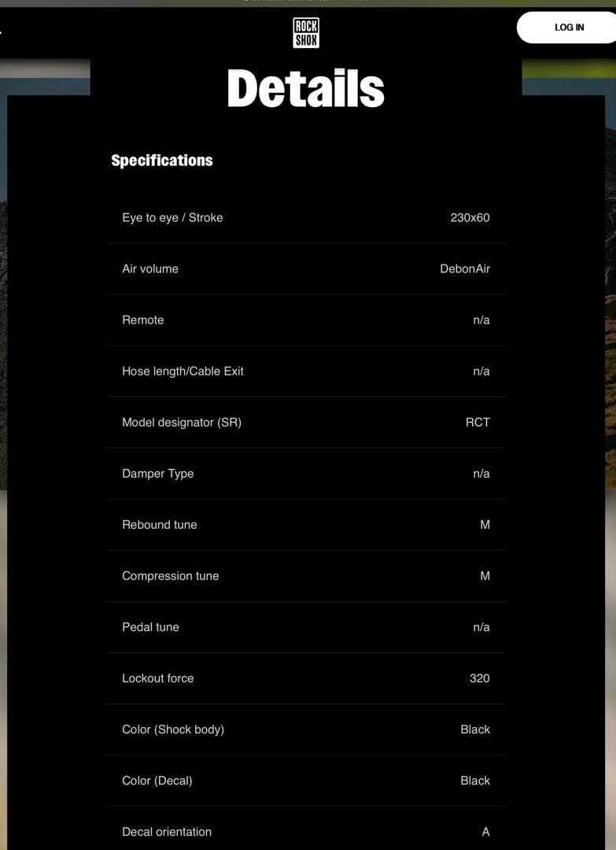The width and height of the screenshot is (616, 850).
Task: Click the Air volume spec label
Action: tap(150, 269)
